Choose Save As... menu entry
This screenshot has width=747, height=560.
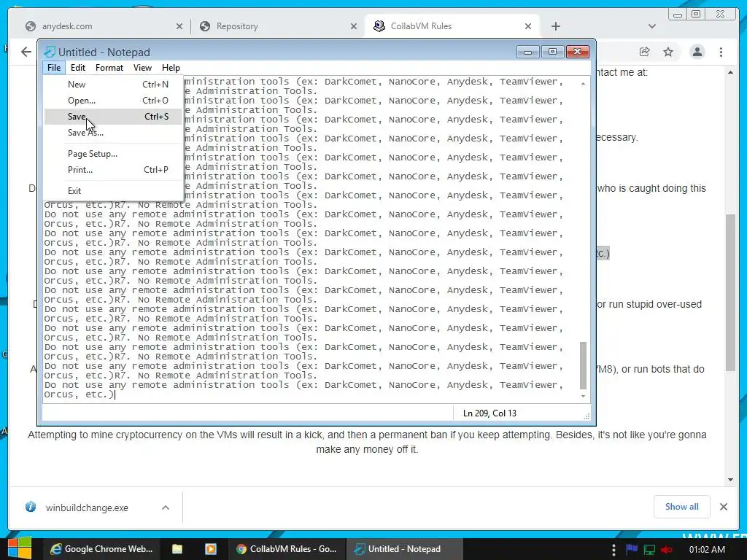[x=113, y=133]
